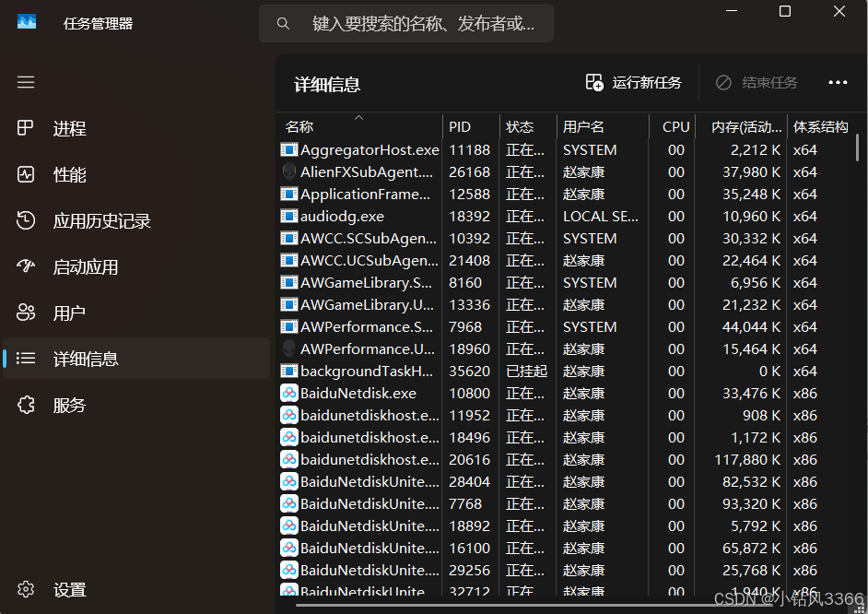
Task: Click the LOCAL SE... user cell
Action: (601, 216)
